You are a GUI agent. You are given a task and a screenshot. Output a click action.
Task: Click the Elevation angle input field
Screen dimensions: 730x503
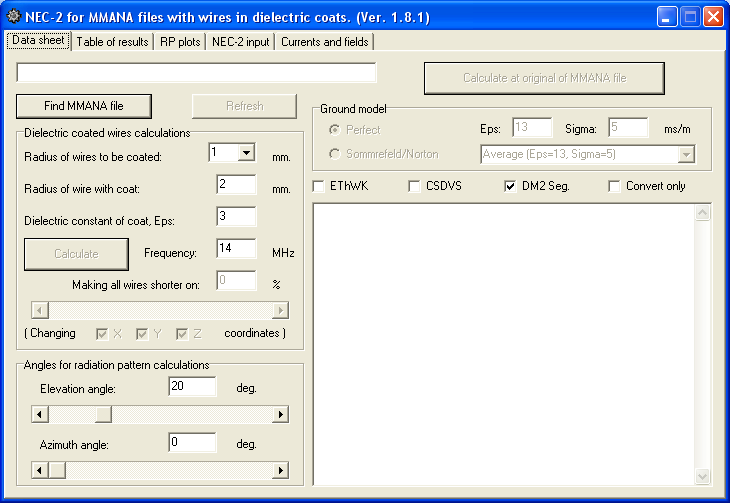click(192, 387)
